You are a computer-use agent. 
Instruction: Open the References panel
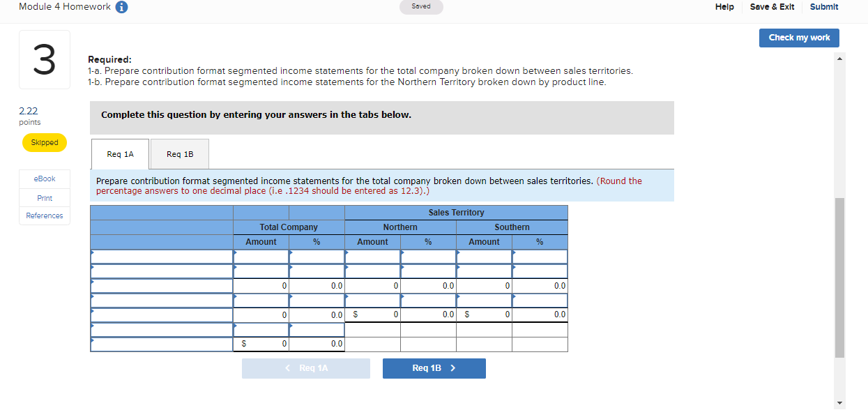point(44,215)
